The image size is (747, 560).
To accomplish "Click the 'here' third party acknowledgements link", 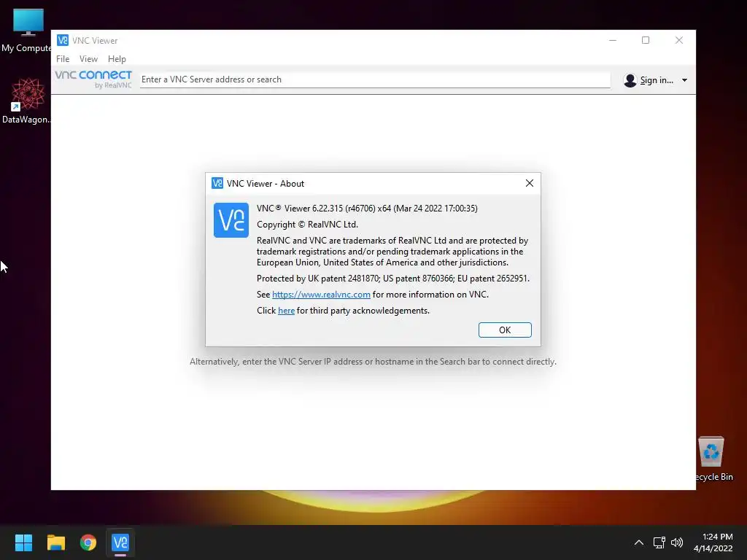I will [286, 311].
